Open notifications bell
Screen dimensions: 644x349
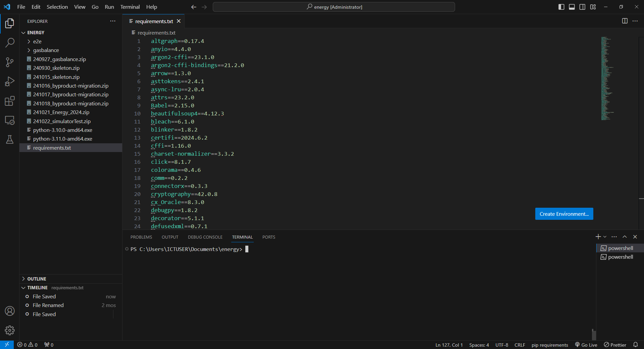tap(636, 345)
